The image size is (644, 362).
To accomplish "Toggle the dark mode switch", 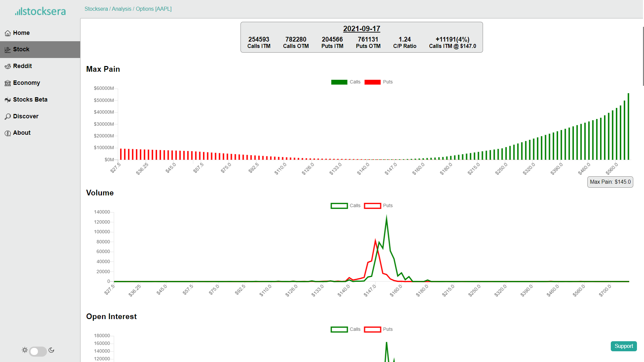I will 38,351.
